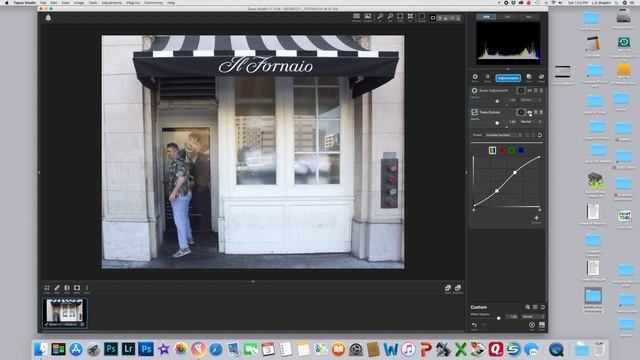This screenshot has width=640, height=360.
Task: Open the Tone Curves Preset dropdown
Action: (504, 135)
